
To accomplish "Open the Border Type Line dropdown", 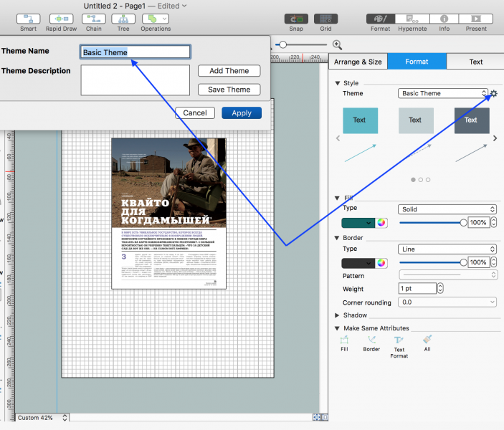I will click(x=447, y=249).
